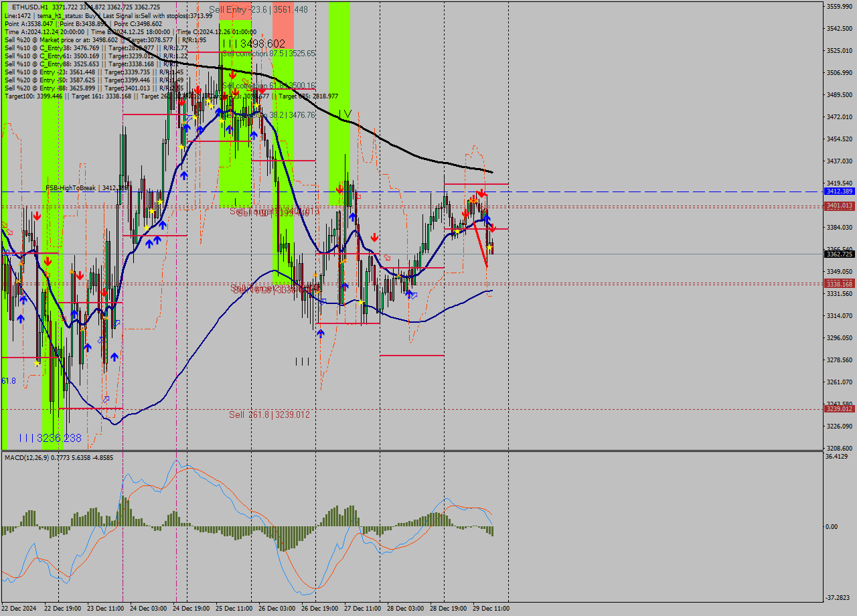Click the '24 Dec 19:00' time axis label
Screen dimensions: 857x616
pyautogui.click(x=191, y=608)
